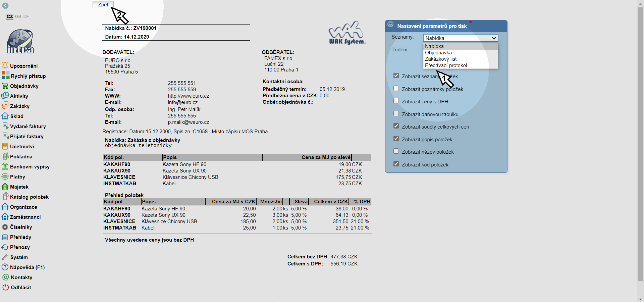
Task: Open Bankovní výpisy bank icon
Action: tap(5, 166)
